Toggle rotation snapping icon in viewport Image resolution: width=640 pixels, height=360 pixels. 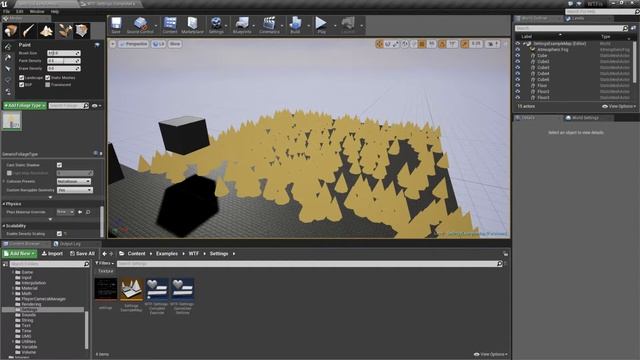point(442,44)
